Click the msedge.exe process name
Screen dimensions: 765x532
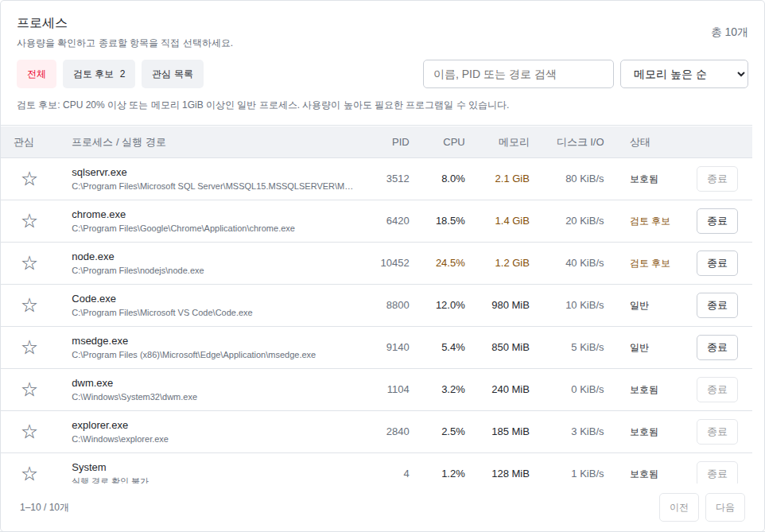[x=99, y=340]
